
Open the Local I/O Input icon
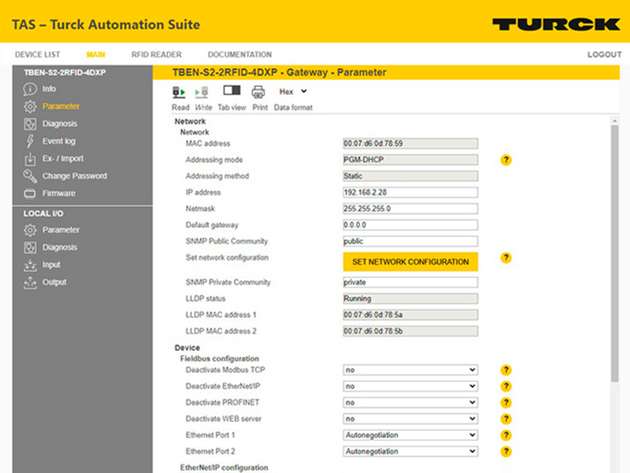coord(30,265)
